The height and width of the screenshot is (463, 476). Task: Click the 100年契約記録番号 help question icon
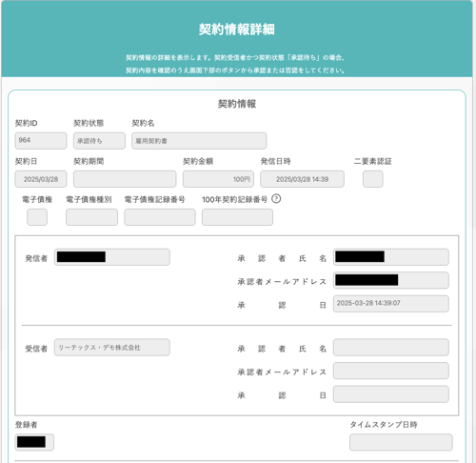(276, 199)
